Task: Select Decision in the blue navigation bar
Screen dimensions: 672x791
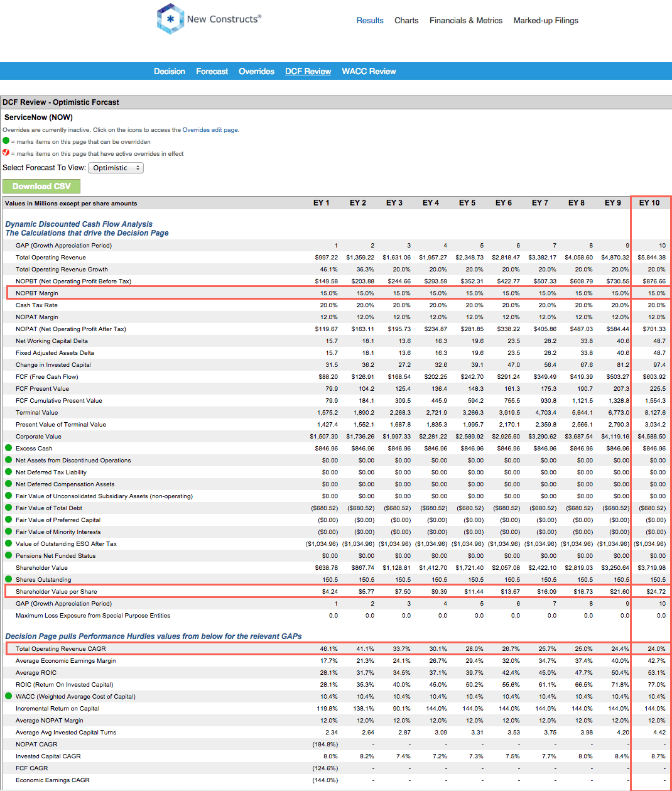Action: [170, 71]
